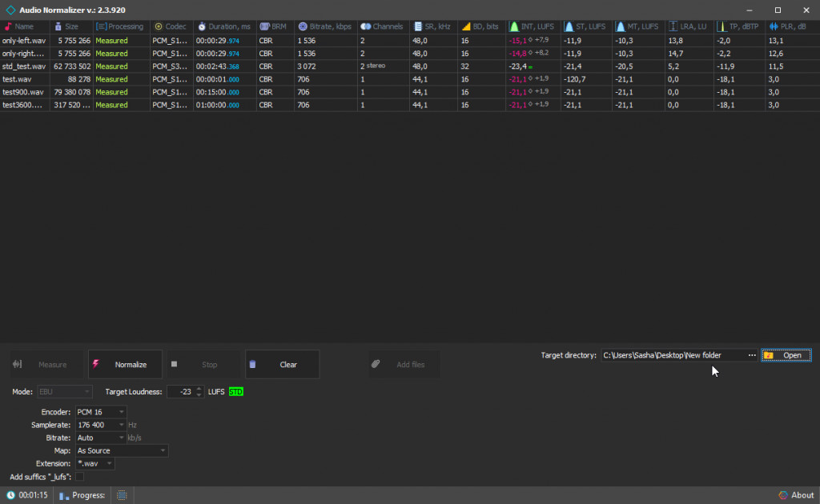Click the Progress bar chart icon

[64, 496]
